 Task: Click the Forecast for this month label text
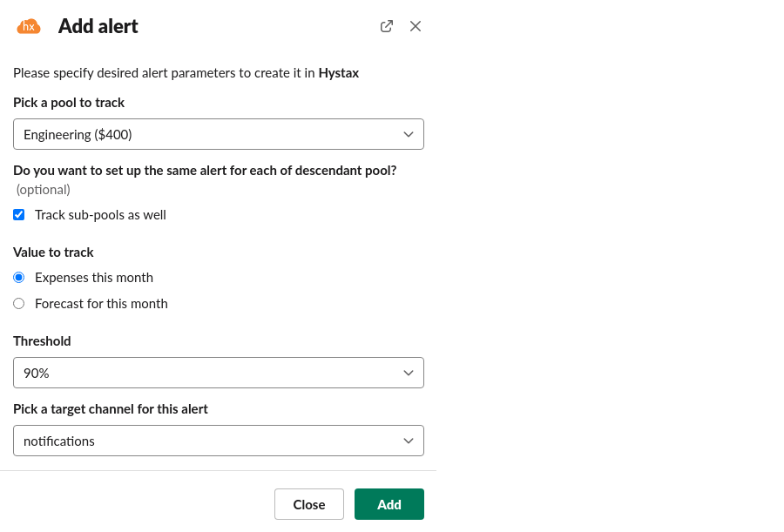point(101,304)
